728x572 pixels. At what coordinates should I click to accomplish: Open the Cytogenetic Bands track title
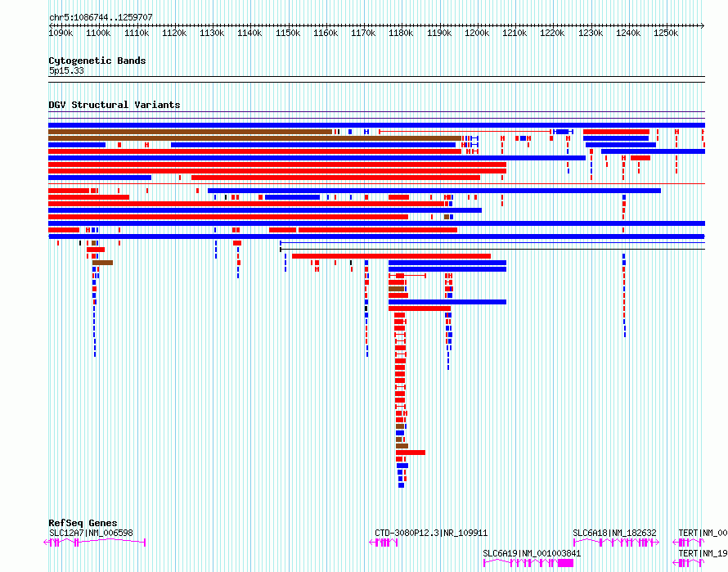(x=97, y=61)
